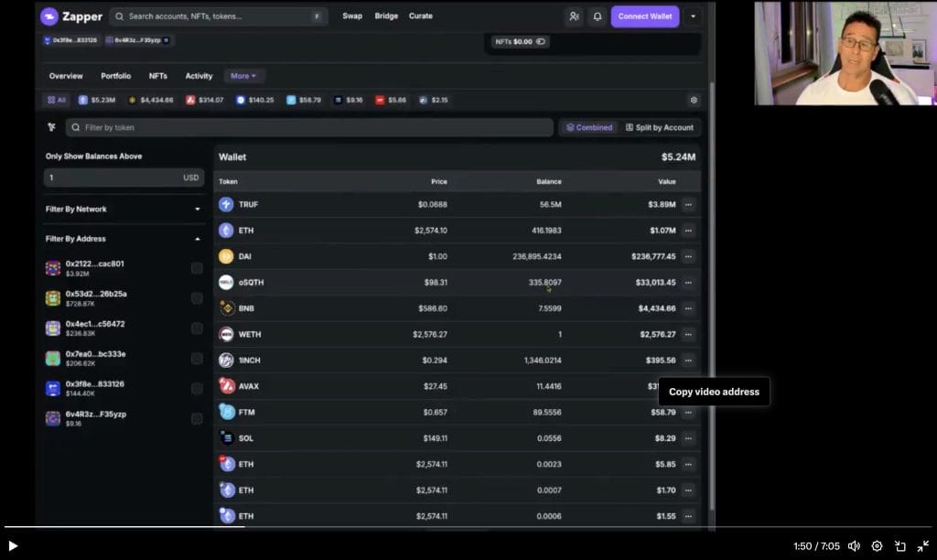Collapse the Filter By Address section

pyautogui.click(x=124, y=239)
